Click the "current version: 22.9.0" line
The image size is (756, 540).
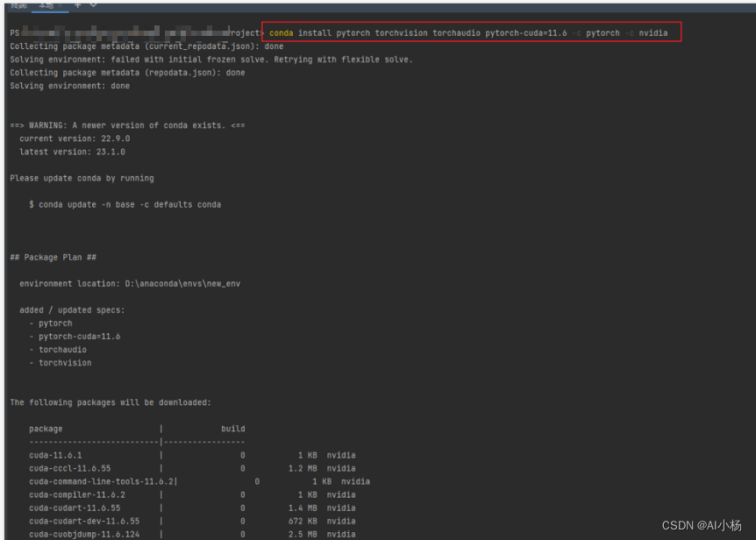[x=75, y=139]
